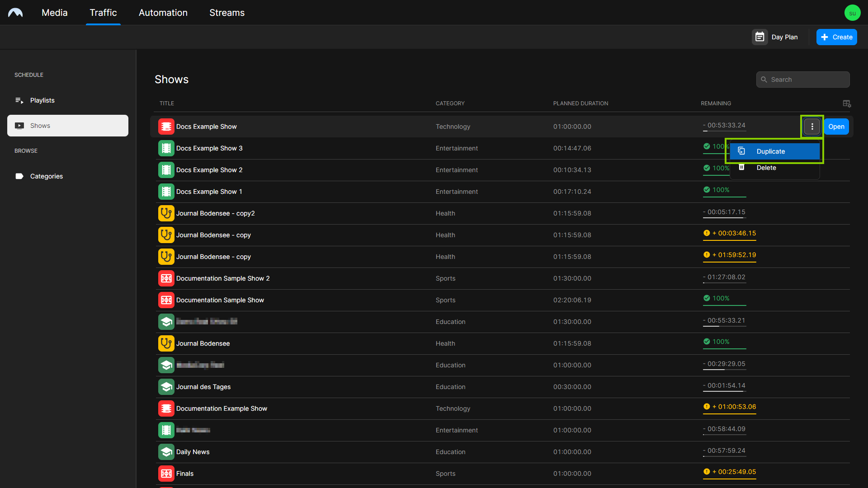Click the Journal Bodensee - copy2 health icon

pos(166,213)
